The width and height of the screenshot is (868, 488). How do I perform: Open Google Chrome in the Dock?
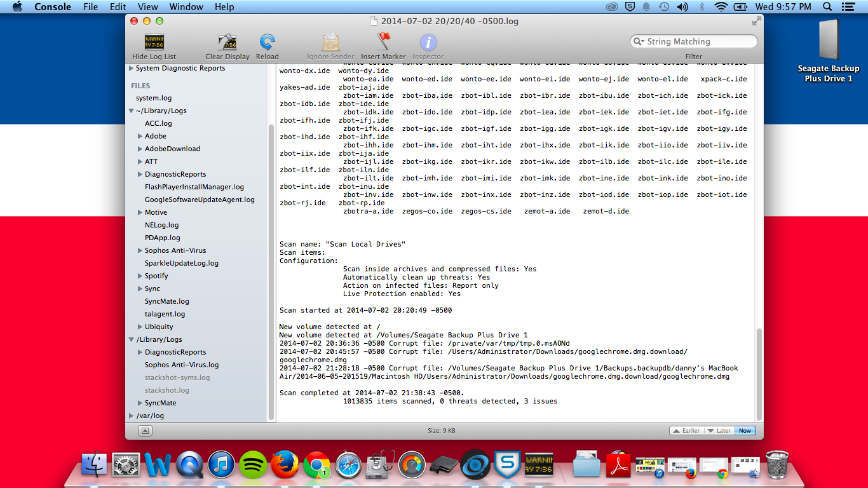pos(316,464)
